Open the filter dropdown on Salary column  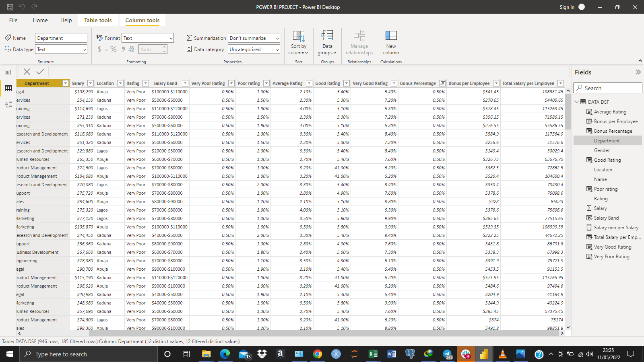point(90,83)
